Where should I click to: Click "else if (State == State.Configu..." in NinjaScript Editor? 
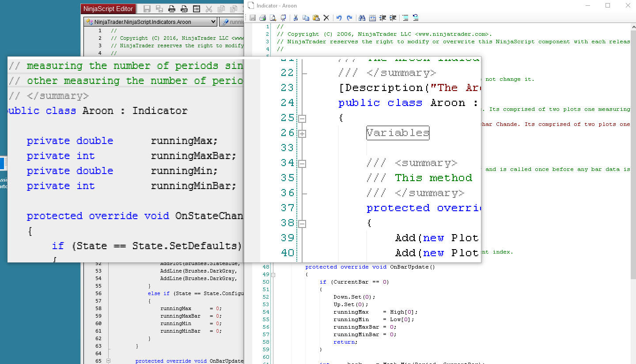pyautogui.click(x=196, y=293)
